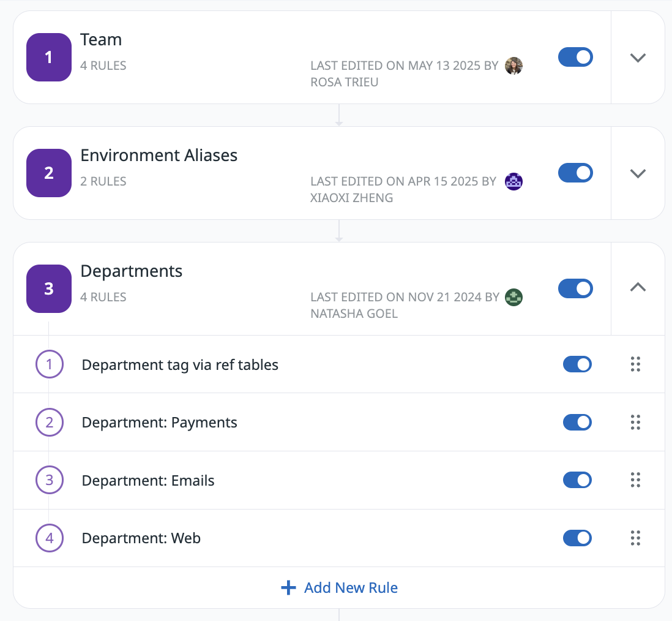Click drag handle for Department: Payments rule
This screenshot has height=621, width=672.
point(635,422)
